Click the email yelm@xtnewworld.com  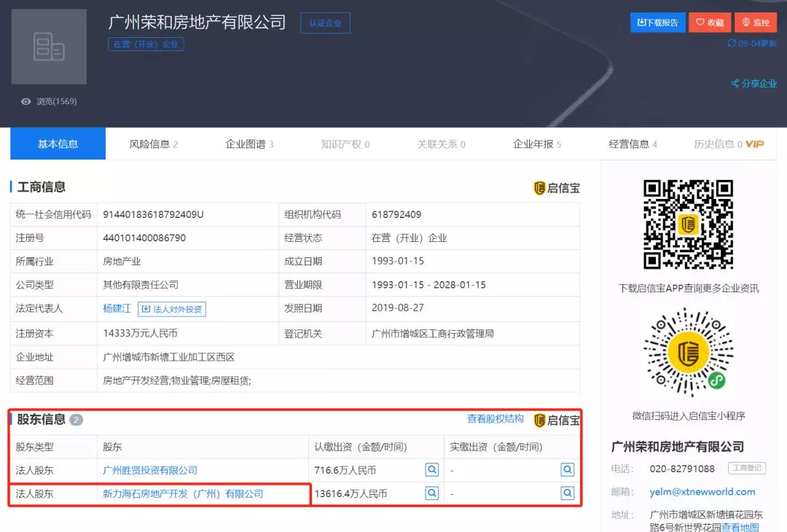point(702,492)
